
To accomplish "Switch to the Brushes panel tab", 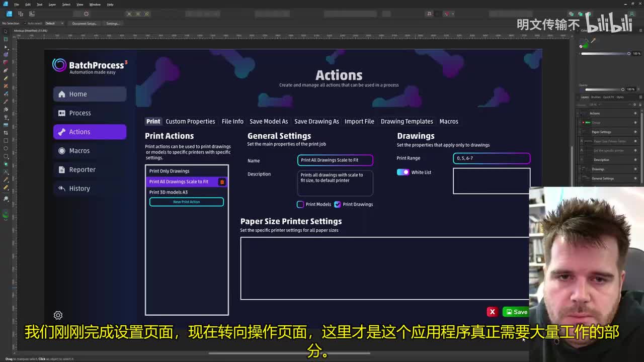I will [596, 97].
